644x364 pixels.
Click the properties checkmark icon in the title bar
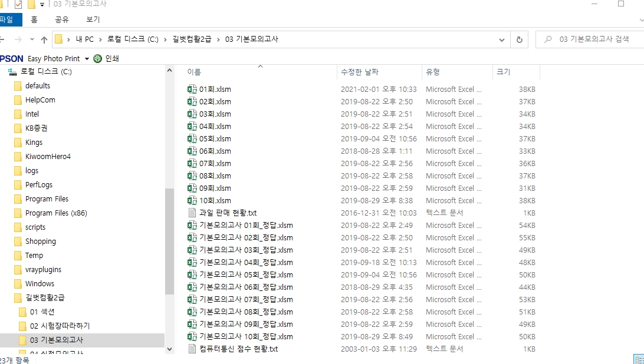pyautogui.click(x=18, y=5)
